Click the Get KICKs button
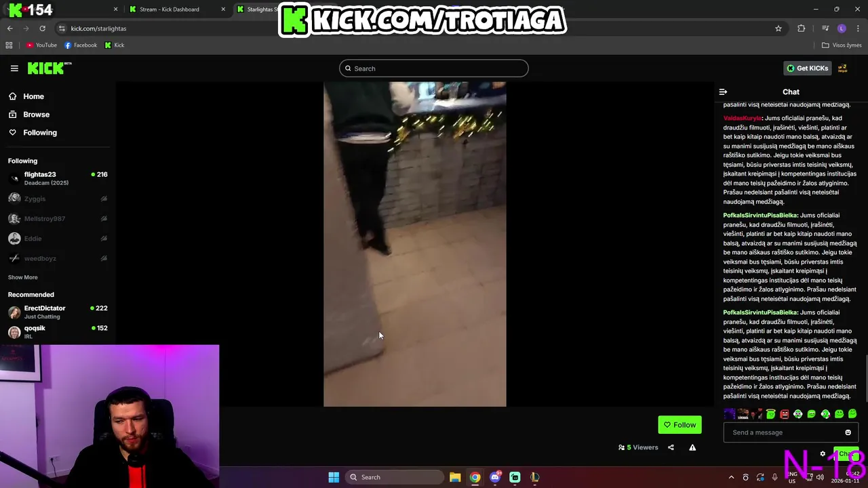Image resolution: width=868 pixels, height=488 pixels. tap(807, 68)
